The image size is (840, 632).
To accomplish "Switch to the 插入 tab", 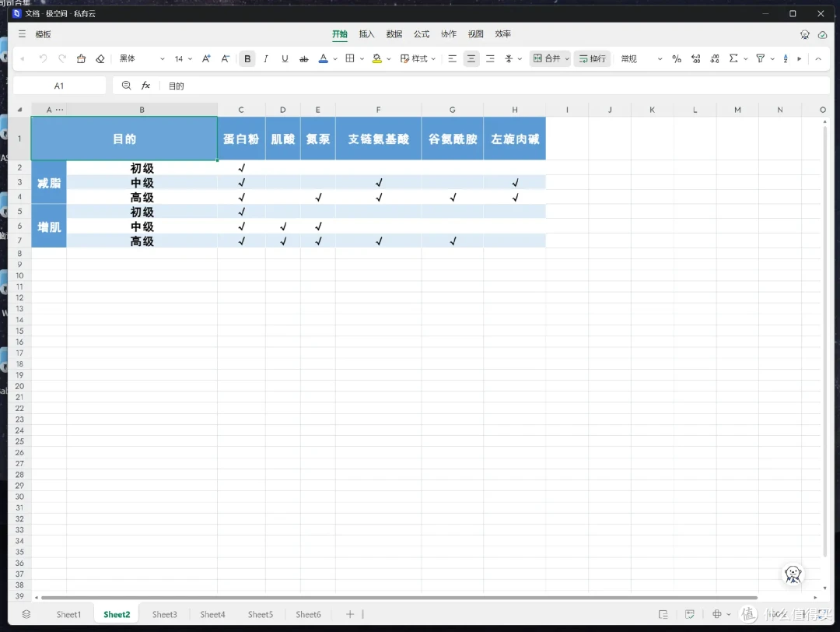I will (366, 34).
